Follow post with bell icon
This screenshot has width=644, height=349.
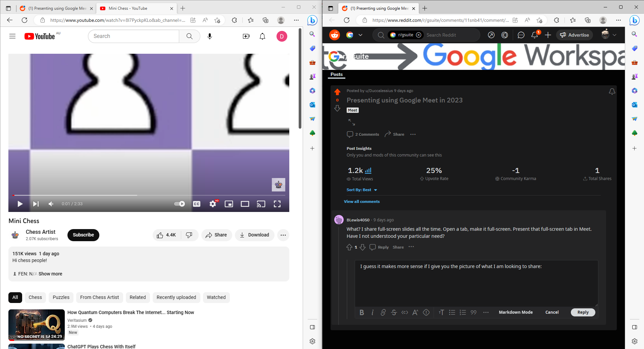coord(612,91)
